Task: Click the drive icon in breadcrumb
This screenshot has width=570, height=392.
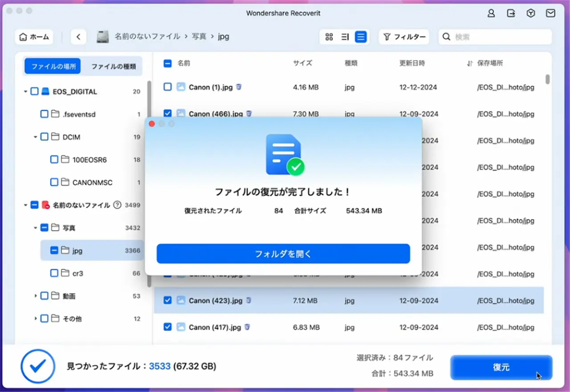Action: click(103, 37)
